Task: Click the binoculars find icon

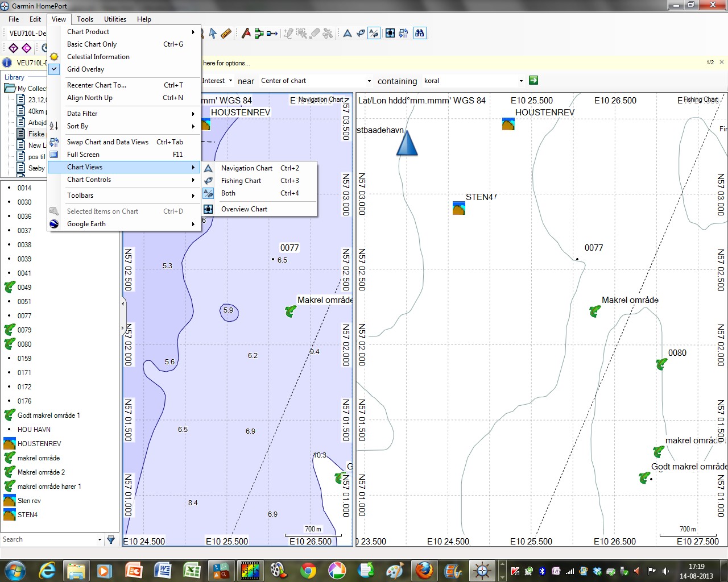Action: point(420,34)
